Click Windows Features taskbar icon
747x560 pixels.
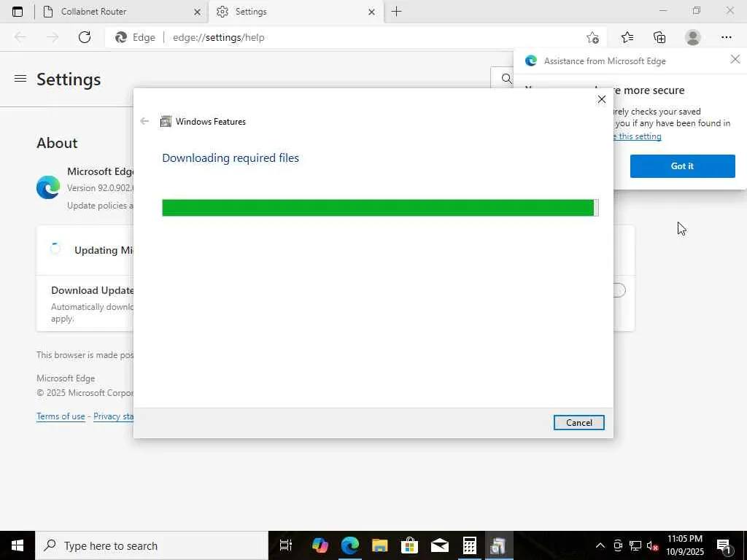[499, 545]
